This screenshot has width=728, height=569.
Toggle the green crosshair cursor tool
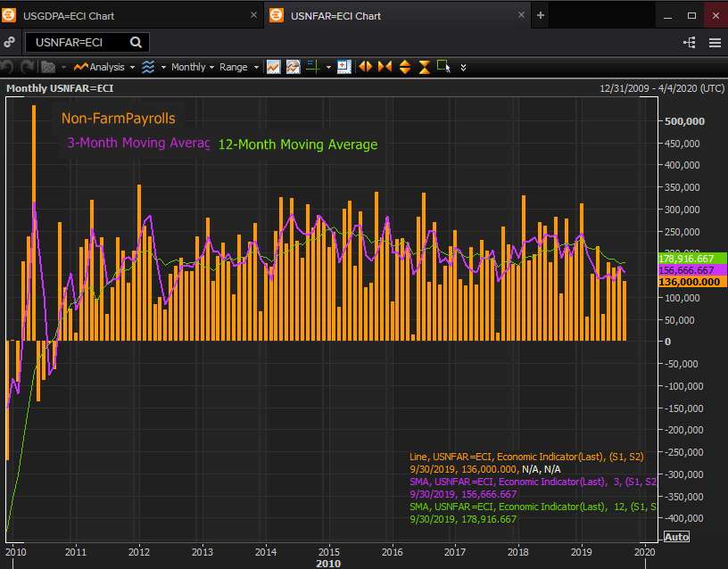(312, 67)
